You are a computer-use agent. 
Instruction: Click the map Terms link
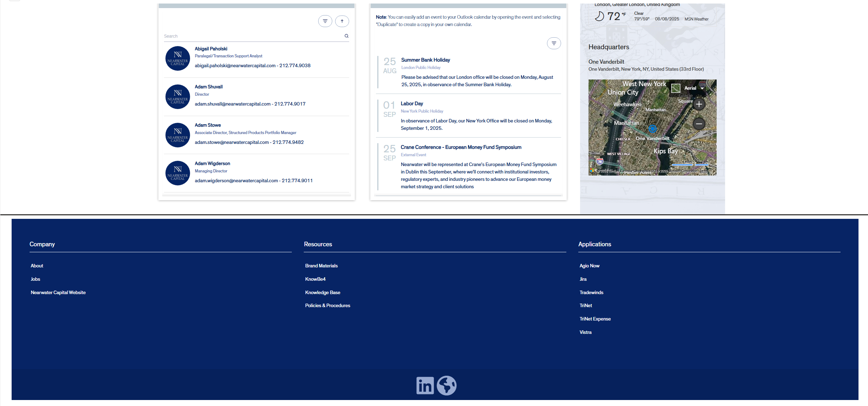coord(703,171)
